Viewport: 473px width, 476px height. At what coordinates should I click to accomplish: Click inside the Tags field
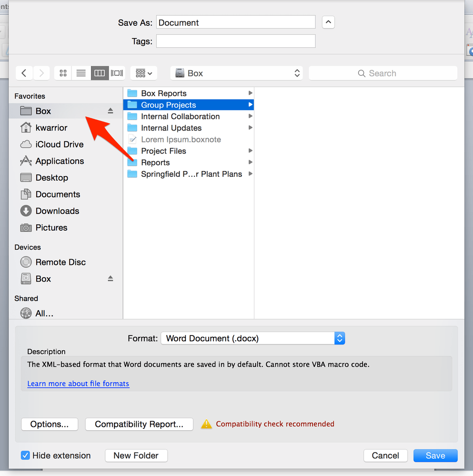point(235,41)
